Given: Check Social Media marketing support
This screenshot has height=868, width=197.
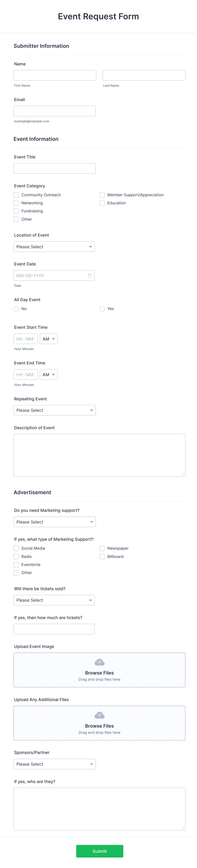Looking at the screenshot, I should [16, 548].
